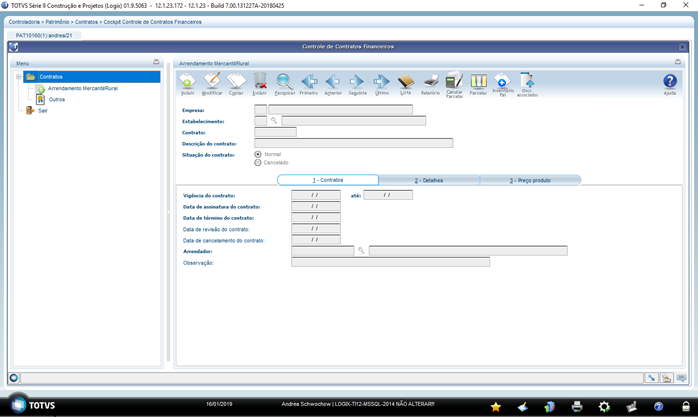Collapse the Arrendamento Mercantil/Rural panel

pos(678,62)
